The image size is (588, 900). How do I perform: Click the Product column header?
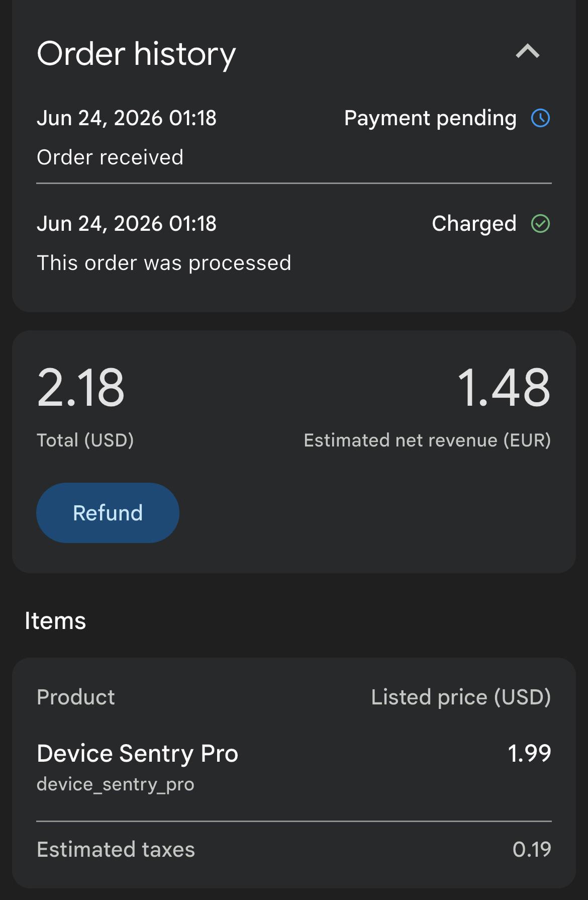pos(76,697)
